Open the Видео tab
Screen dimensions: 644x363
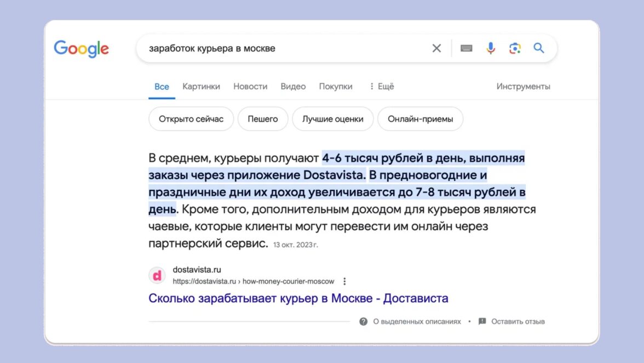pyautogui.click(x=293, y=86)
